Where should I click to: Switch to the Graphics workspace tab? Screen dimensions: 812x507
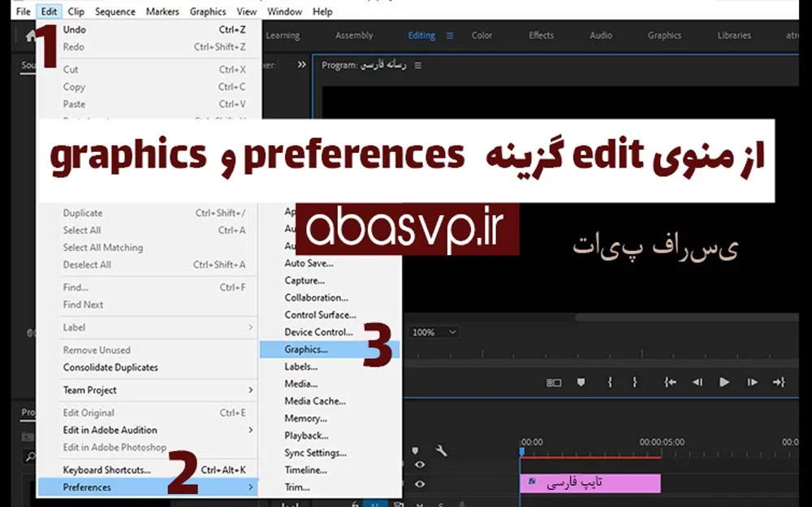664,35
